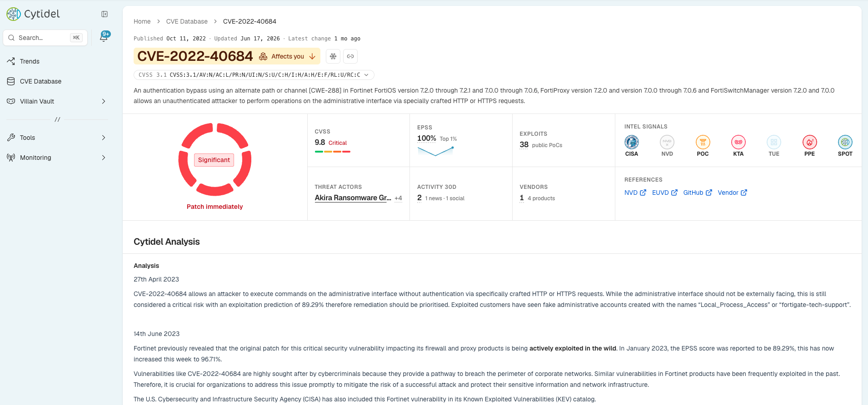Viewport: 868px width, 405px height.
Task: Click the 9.8 Critical CVSS score
Action: click(x=331, y=143)
